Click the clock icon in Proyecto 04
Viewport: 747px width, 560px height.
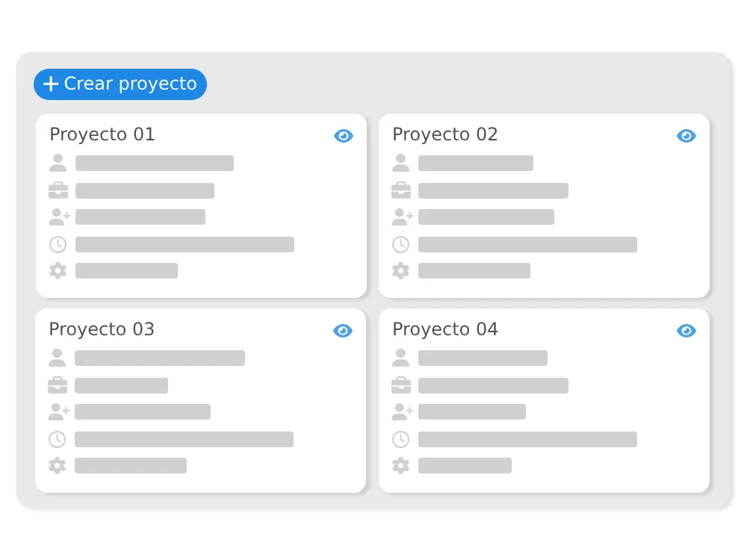(x=400, y=439)
